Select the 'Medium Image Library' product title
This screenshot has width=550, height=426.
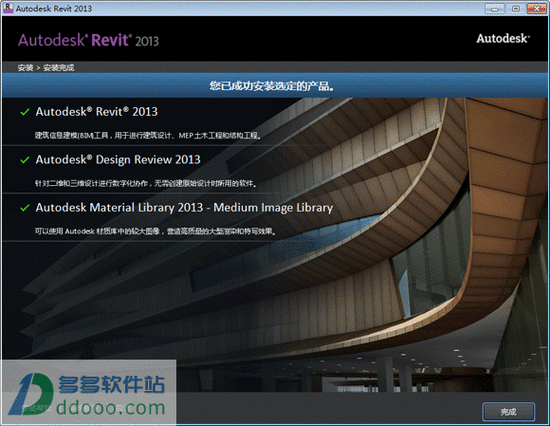(x=184, y=208)
